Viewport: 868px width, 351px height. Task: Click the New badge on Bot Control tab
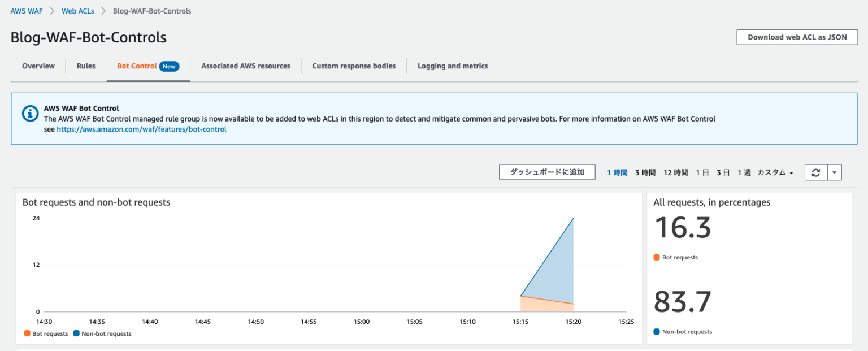tap(170, 66)
